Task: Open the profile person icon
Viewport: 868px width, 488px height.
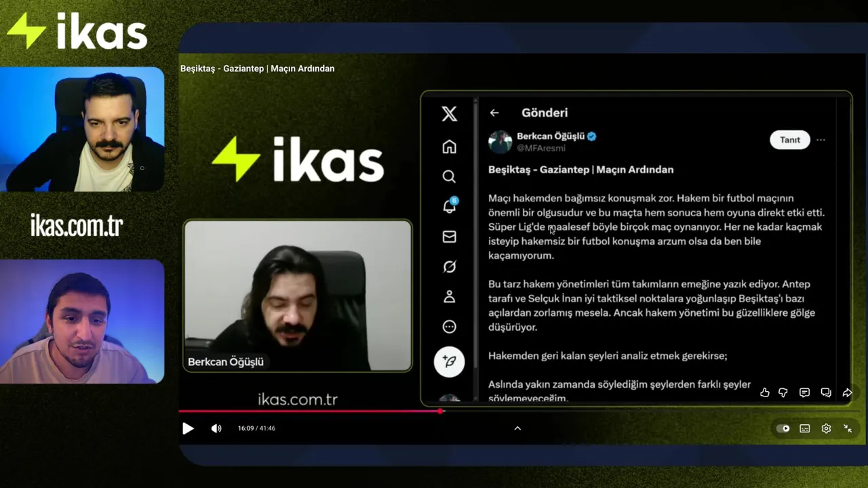Action: (x=449, y=297)
